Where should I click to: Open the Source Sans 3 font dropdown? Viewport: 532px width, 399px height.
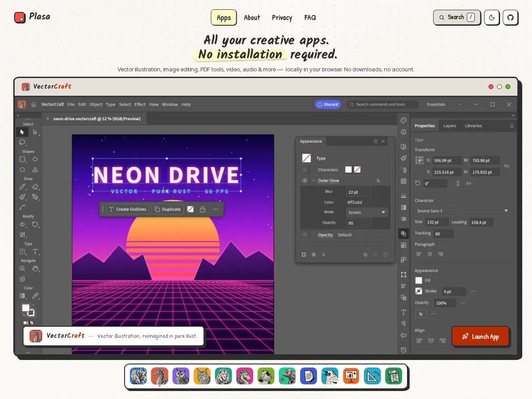tap(462, 211)
